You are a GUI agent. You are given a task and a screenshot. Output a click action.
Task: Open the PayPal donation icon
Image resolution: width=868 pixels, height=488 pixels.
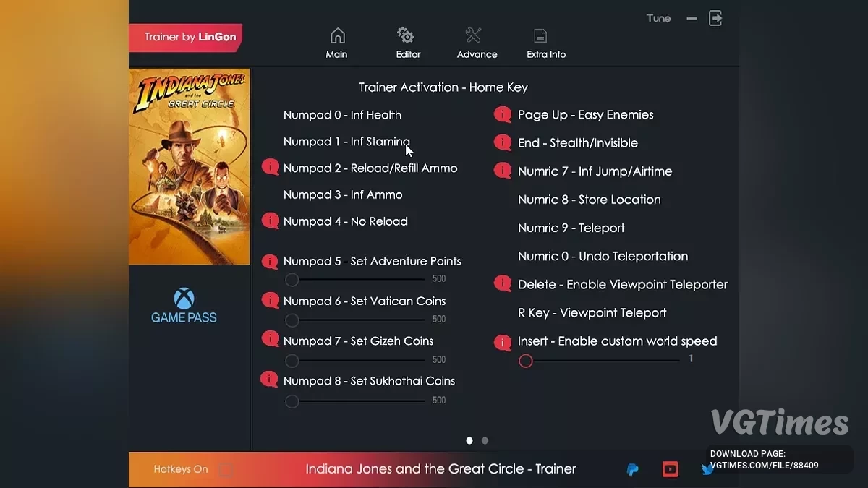coord(632,470)
